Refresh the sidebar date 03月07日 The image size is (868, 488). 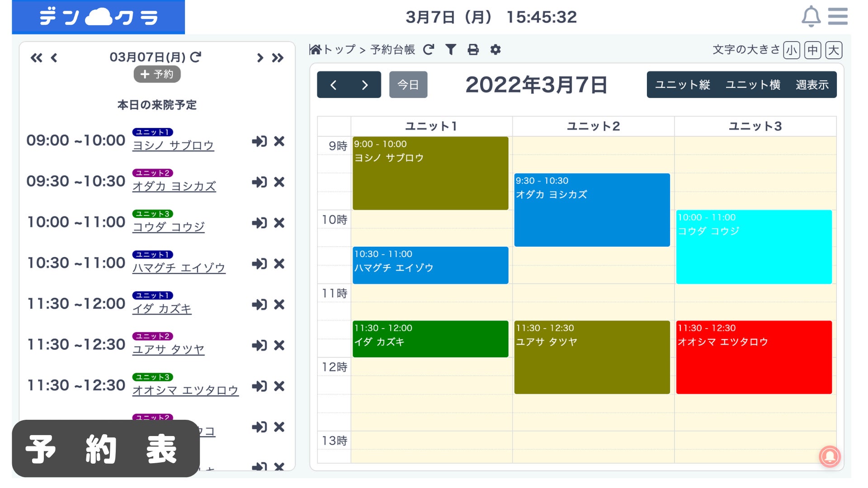[196, 57]
